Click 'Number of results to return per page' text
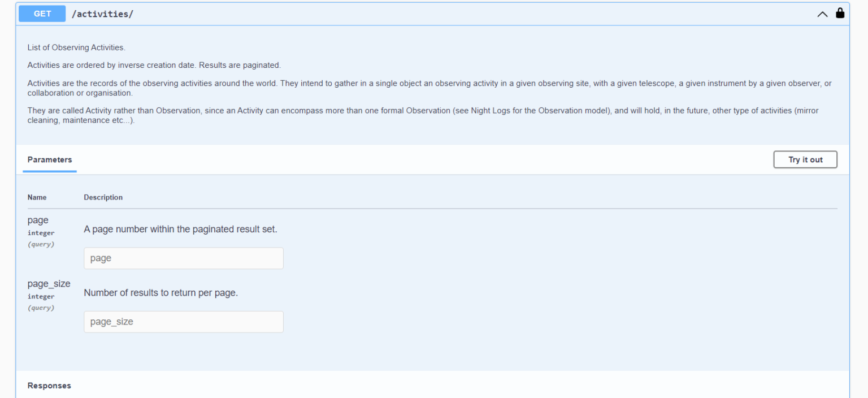 coord(160,293)
